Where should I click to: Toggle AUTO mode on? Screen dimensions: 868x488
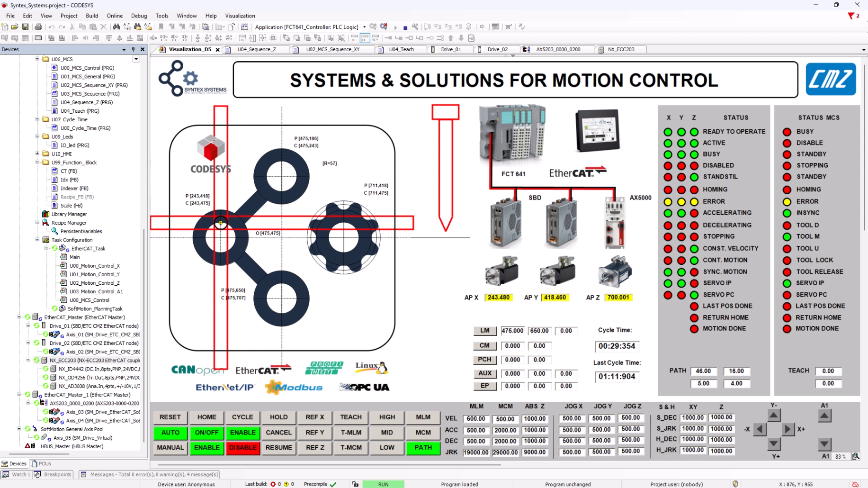(170, 433)
